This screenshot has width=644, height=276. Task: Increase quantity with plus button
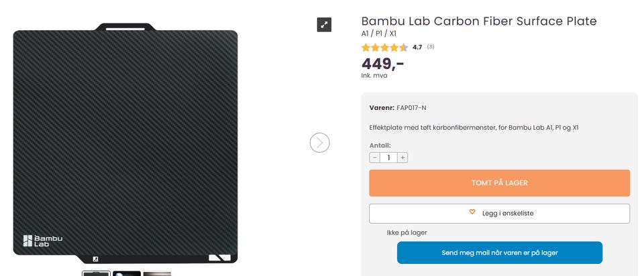coord(402,157)
